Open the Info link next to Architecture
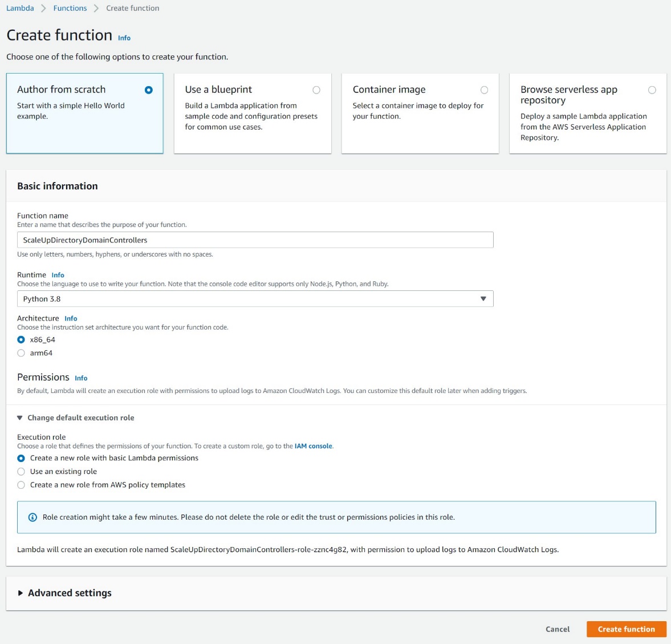 [x=71, y=318]
